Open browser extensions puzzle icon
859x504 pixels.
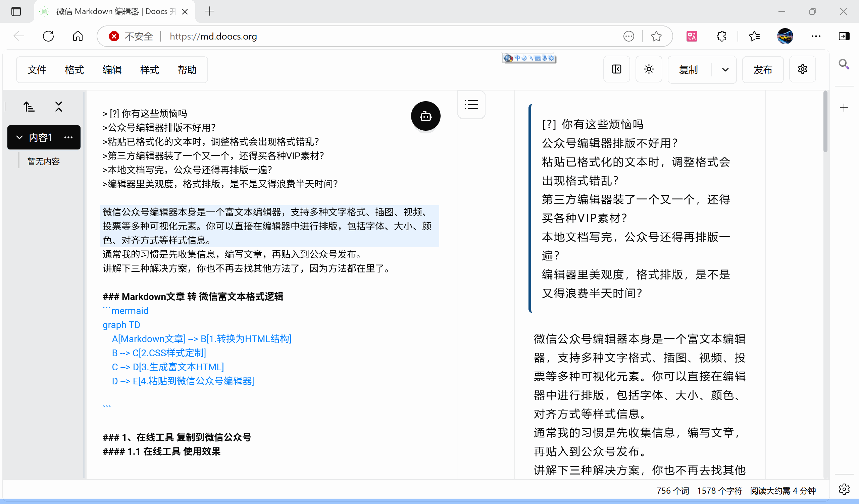pyautogui.click(x=721, y=36)
